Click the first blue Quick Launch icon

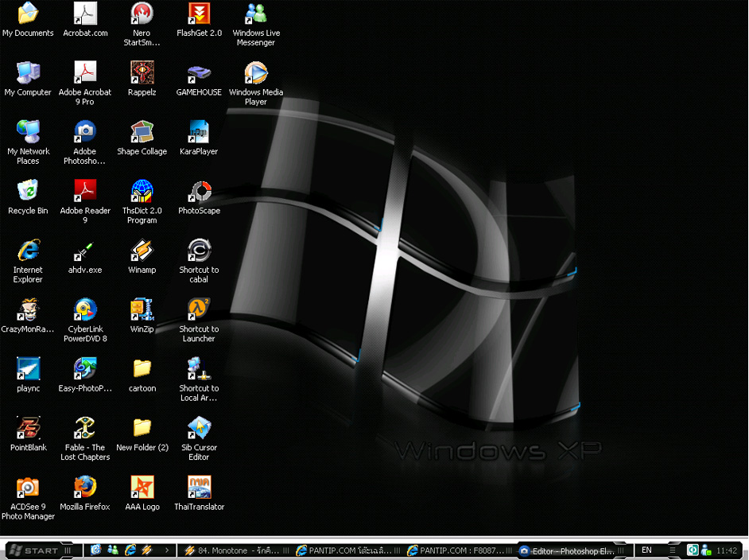(95, 550)
